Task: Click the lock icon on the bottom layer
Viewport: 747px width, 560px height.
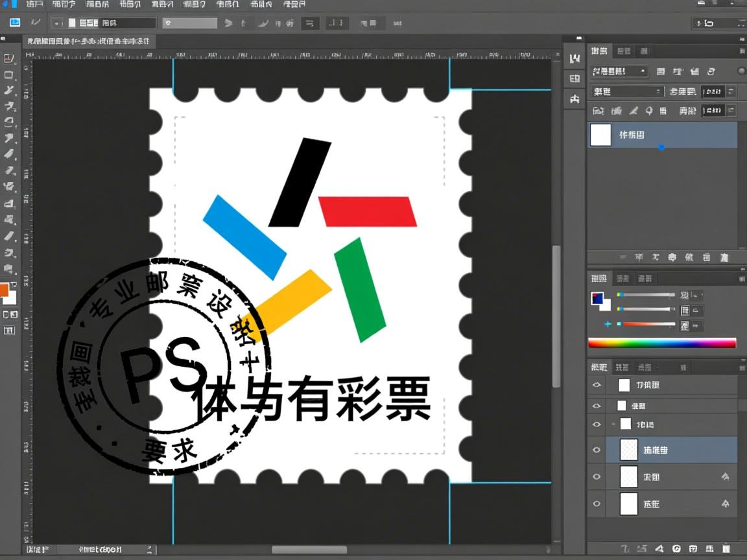Action: [x=725, y=504]
